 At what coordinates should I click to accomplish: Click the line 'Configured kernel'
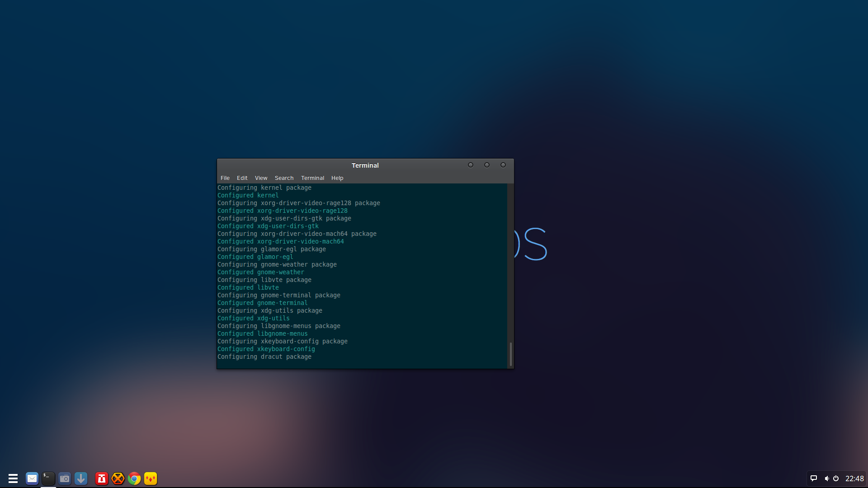coord(248,195)
